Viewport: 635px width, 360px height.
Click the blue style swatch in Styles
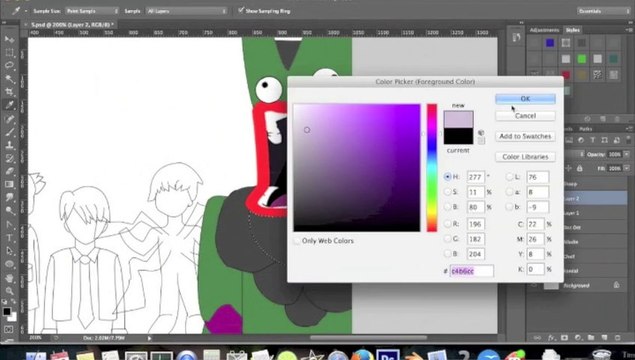click(550, 43)
